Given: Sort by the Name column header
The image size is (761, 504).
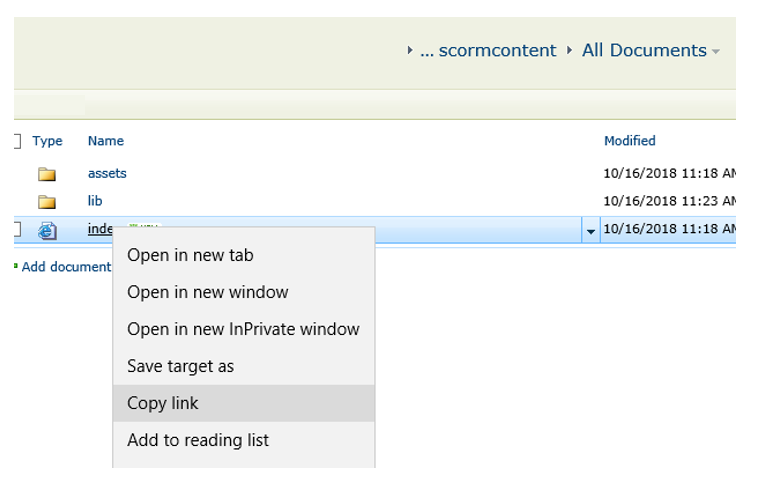Looking at the screenshot, I should 105,141.
